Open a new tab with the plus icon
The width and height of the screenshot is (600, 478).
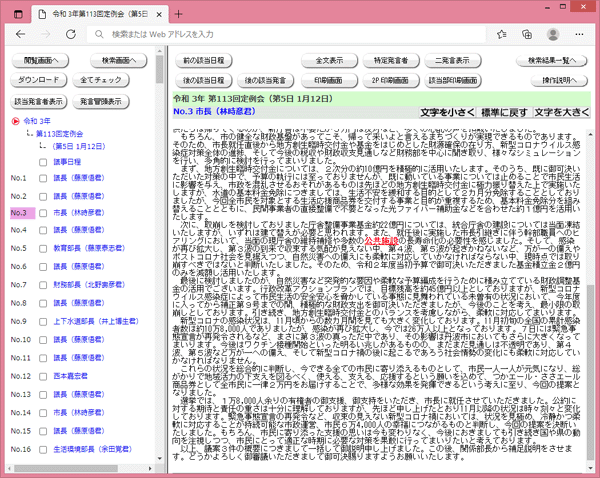(x=178, y=15)
